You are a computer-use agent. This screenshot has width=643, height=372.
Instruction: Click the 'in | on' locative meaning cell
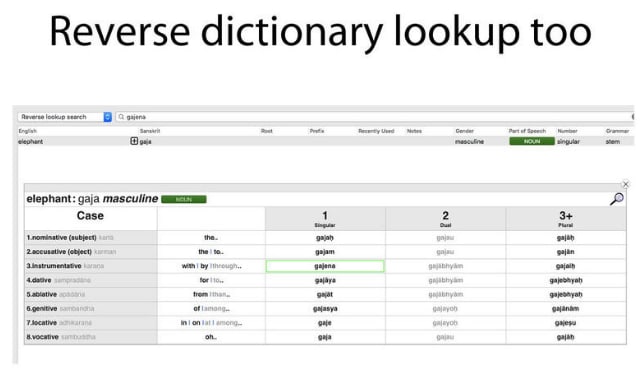coord(211,323)
